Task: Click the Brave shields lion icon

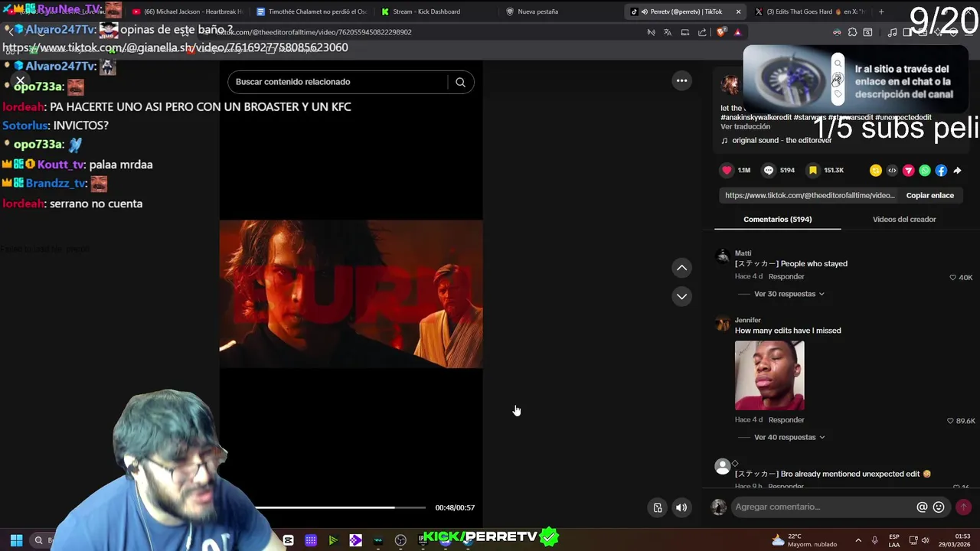Action: [x=721, y=32]
